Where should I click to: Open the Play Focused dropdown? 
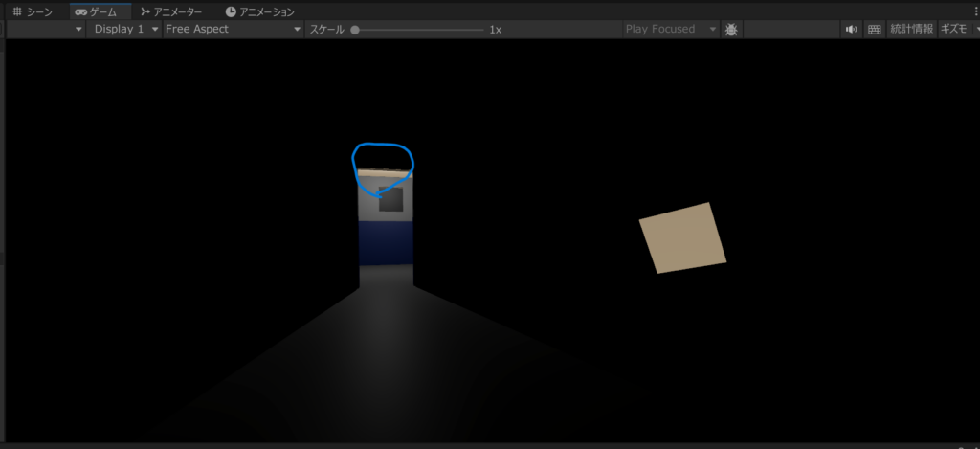coord(668,30)
